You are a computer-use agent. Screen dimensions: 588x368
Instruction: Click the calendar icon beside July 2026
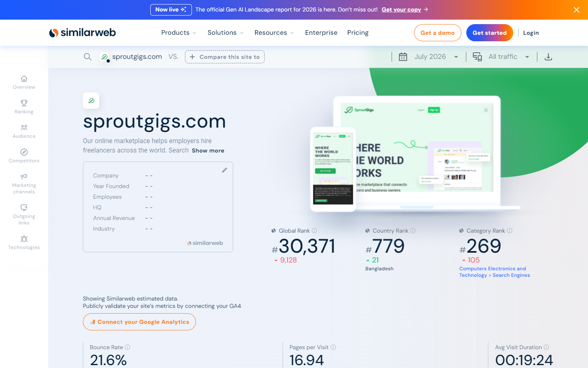point(403,57)
